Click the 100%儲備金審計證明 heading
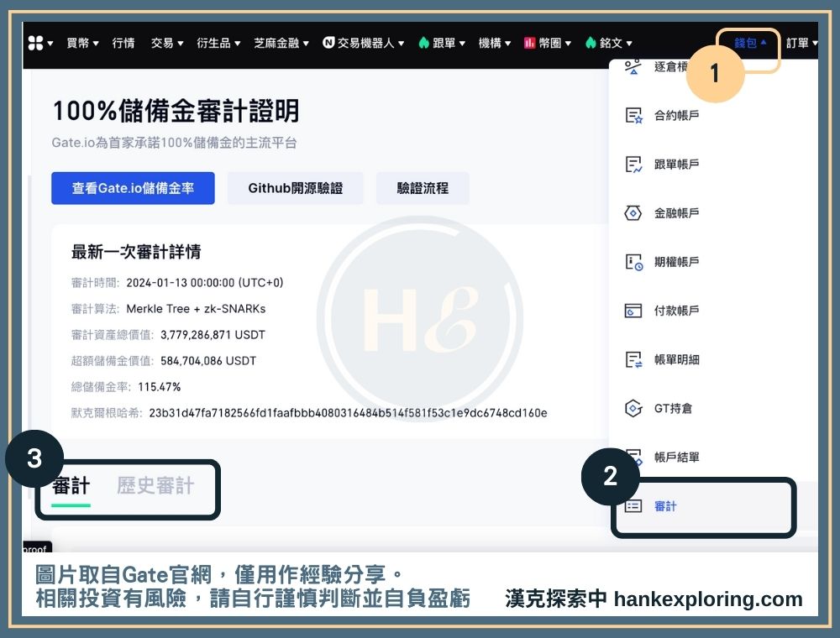Screen dimensions: 840x638 click(176, 111)
